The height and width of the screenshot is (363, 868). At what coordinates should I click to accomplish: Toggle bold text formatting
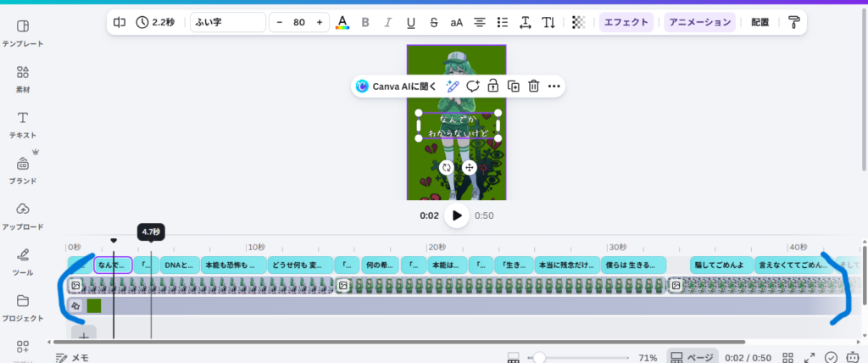click(365, 22)
